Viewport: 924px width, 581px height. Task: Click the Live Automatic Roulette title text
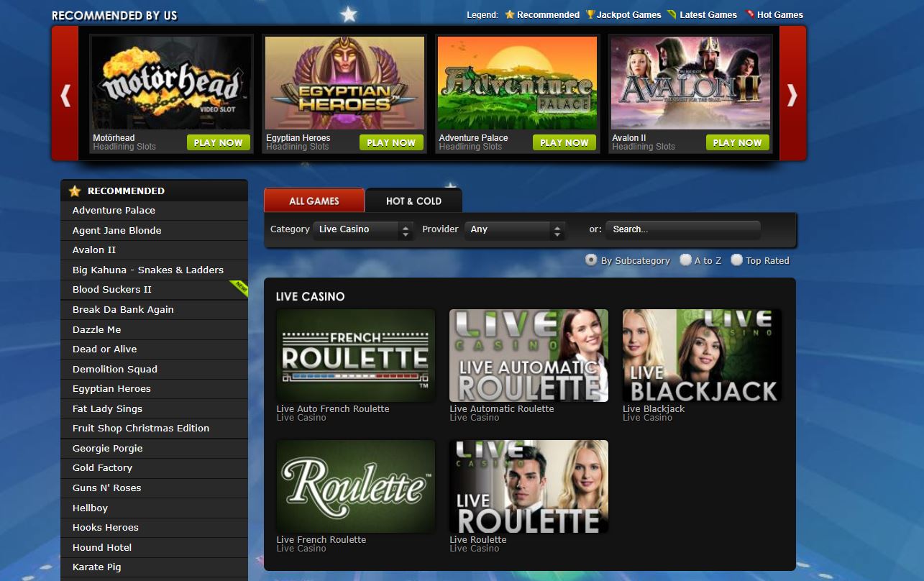pos(502,408)
